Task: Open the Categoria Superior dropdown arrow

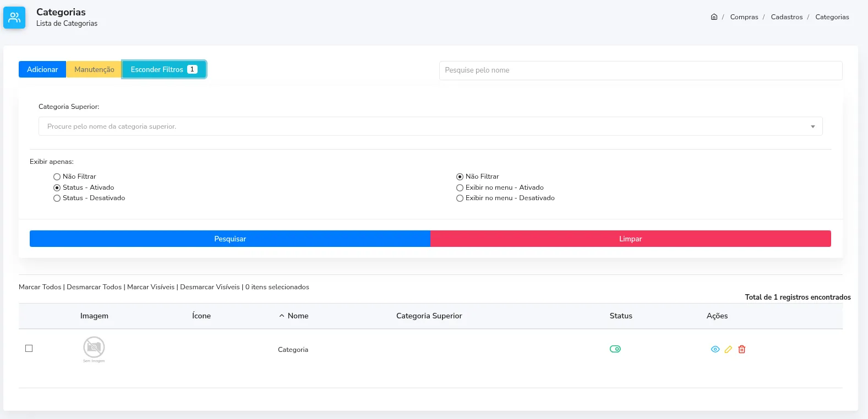Action: click(x=812, y=126)
